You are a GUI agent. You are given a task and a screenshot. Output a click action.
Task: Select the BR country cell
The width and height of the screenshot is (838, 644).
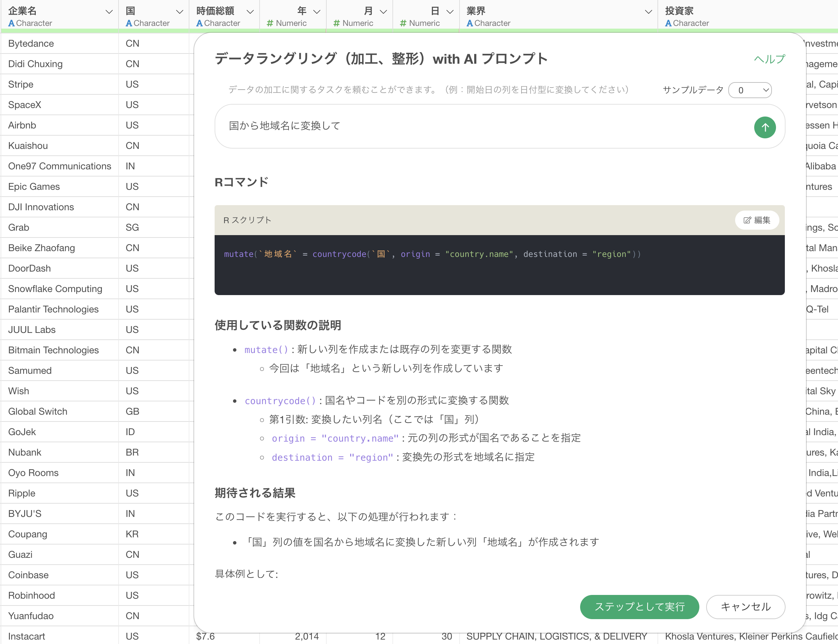pos(154,453)
